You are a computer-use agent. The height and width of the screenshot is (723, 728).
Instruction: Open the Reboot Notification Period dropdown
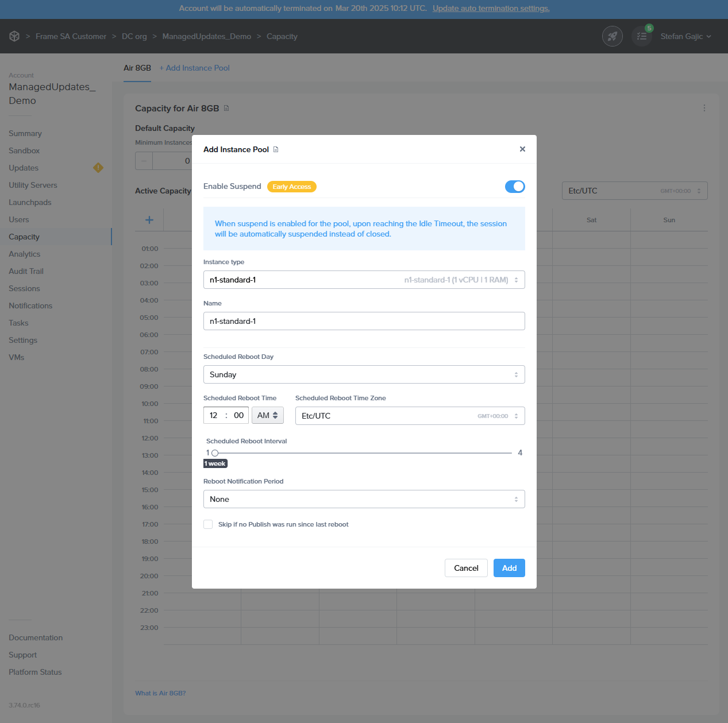(x=364, y=499)
